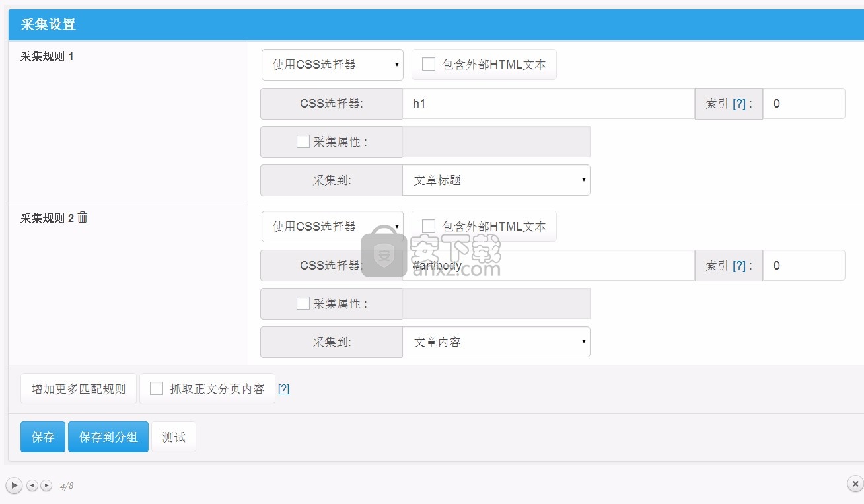This screenshot has height=504, width=864.
Task: Click the attribute field in rule 2
Action: coord(496,304)
